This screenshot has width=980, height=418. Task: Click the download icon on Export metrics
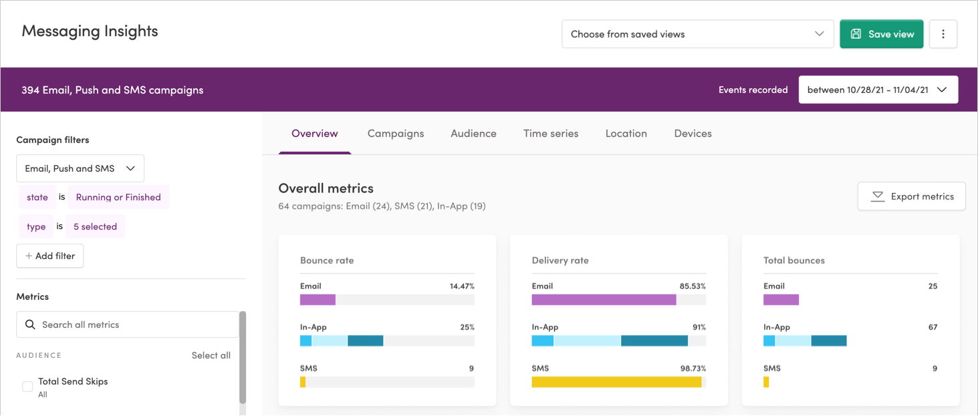878,196
